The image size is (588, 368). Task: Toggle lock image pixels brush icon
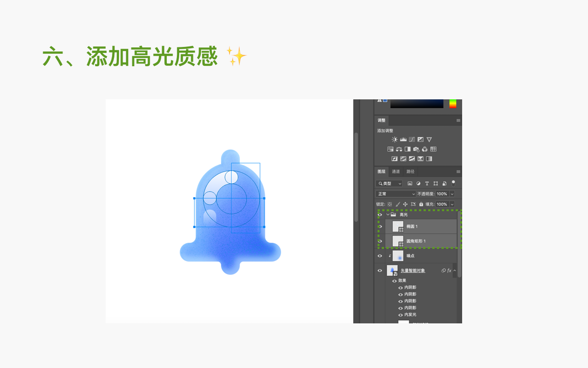[398, 204]
